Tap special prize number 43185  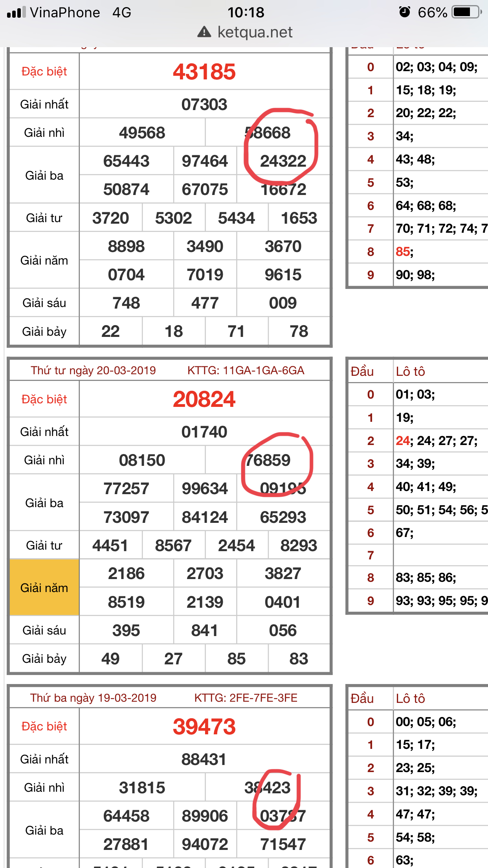point(204,72)
